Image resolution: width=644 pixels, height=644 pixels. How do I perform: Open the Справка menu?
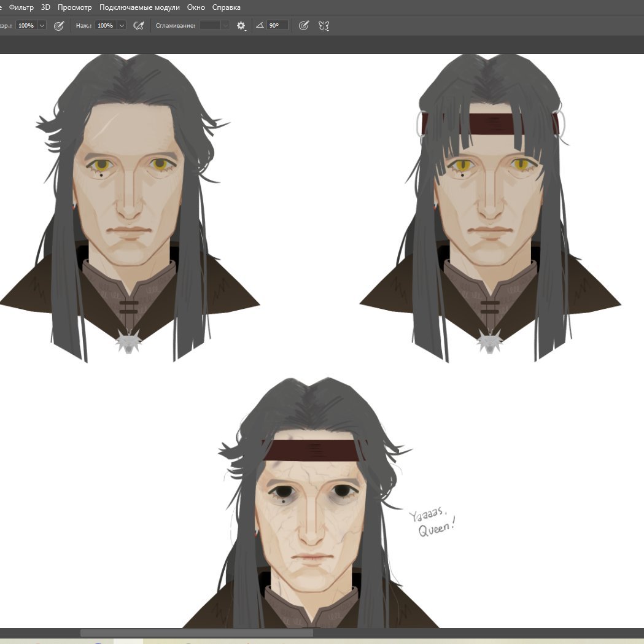[x=227, y=7]
